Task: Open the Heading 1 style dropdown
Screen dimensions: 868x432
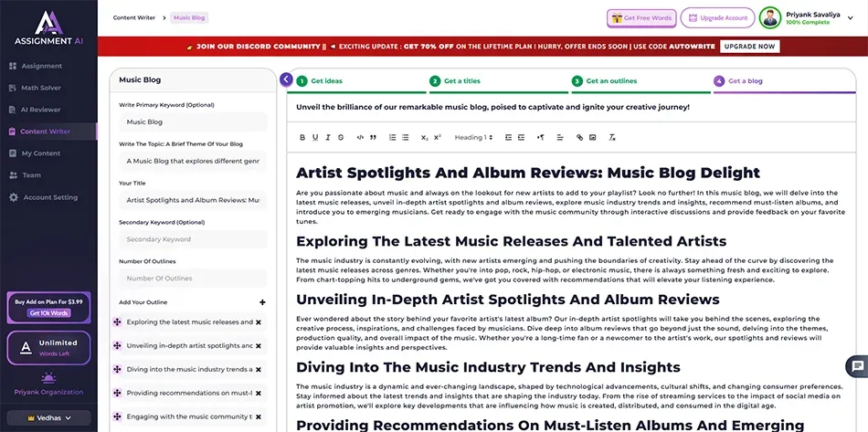Action: pos(473,137)
